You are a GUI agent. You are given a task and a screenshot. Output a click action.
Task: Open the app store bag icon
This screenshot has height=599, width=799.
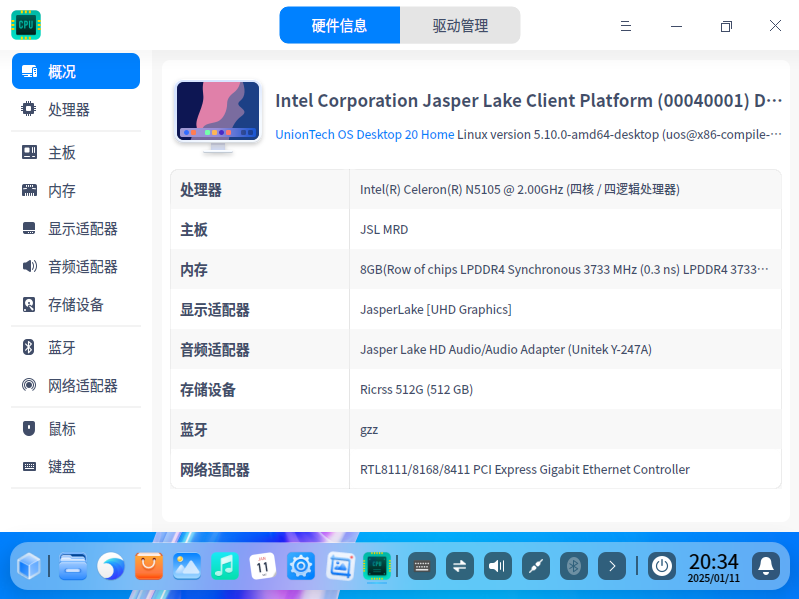tap(149, 566)
